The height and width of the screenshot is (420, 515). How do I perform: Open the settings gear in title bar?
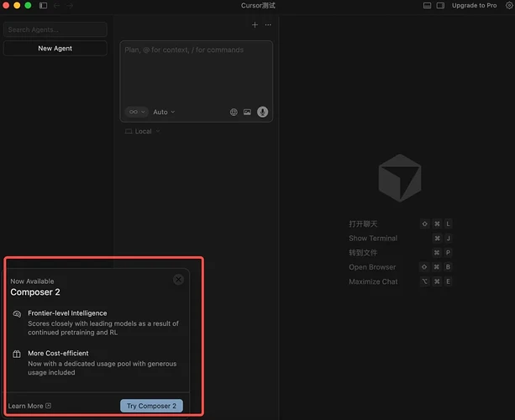click(508, 5)
